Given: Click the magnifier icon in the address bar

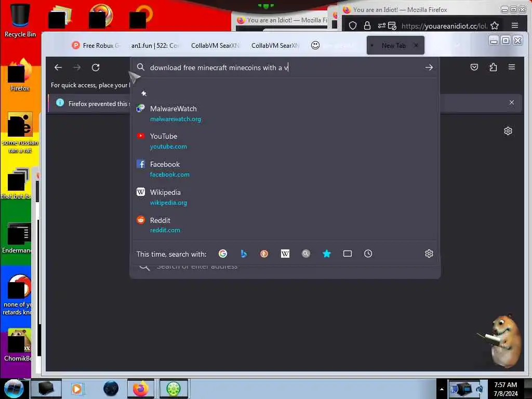Looking at the screenshot, I should 140,67.
